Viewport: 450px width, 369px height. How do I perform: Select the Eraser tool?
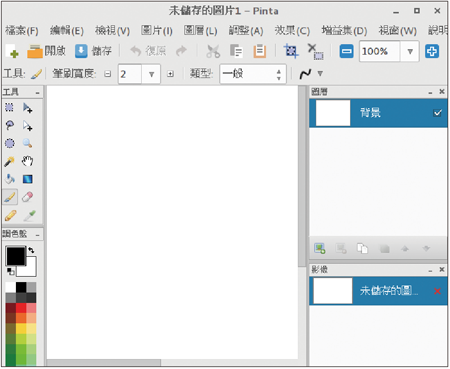27,197
